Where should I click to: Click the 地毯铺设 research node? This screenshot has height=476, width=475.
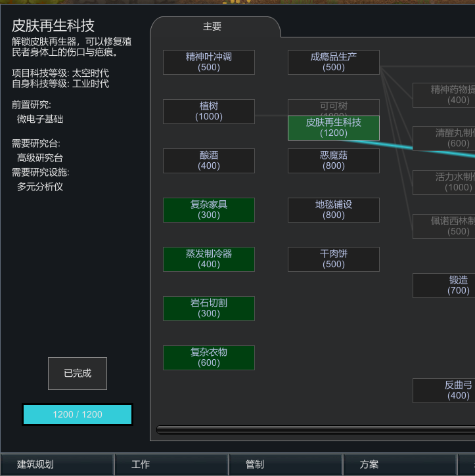(334, 210)
